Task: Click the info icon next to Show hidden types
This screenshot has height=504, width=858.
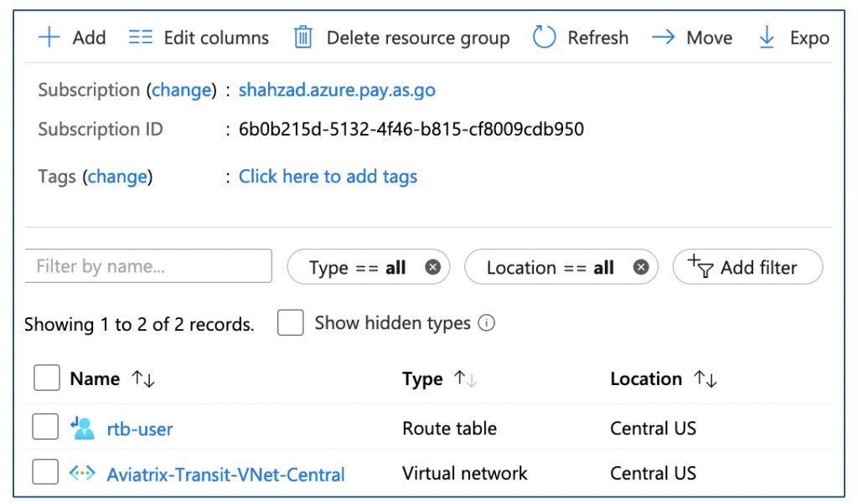Action: [486, 321]
